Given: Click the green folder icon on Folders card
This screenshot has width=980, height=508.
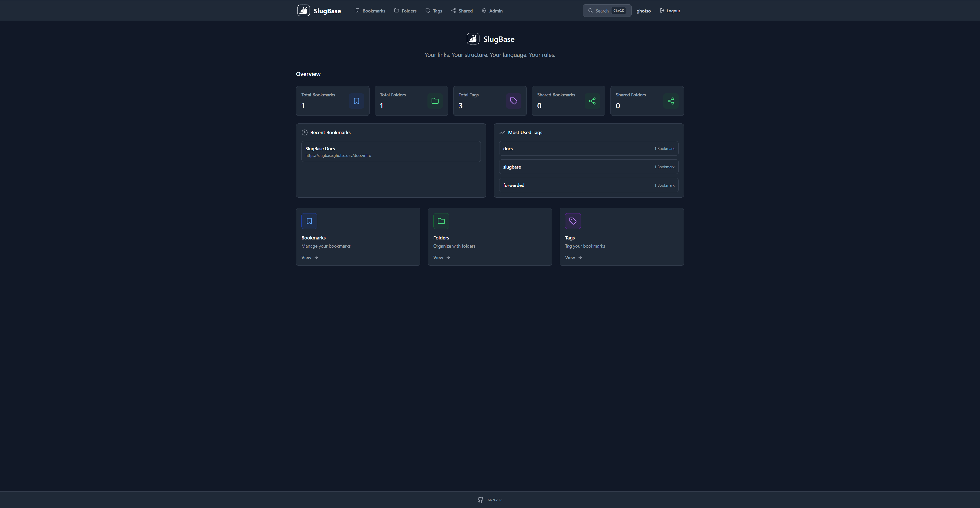Looking at the screenshot, I should pos(441,221).
